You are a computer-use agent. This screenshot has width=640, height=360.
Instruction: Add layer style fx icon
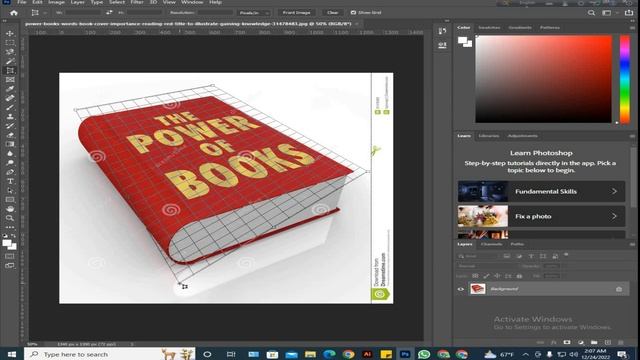pos(554,342)
